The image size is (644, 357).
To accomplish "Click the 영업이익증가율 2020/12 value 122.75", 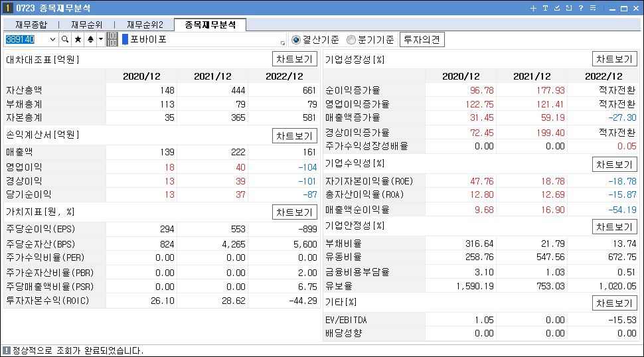I will pyautogui.click(x=479, y=104).
